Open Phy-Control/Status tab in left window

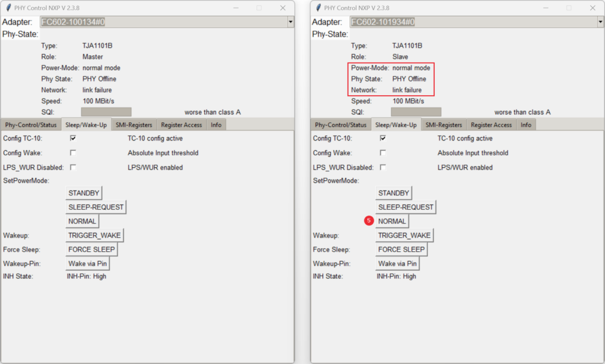(x=31, y=125)
